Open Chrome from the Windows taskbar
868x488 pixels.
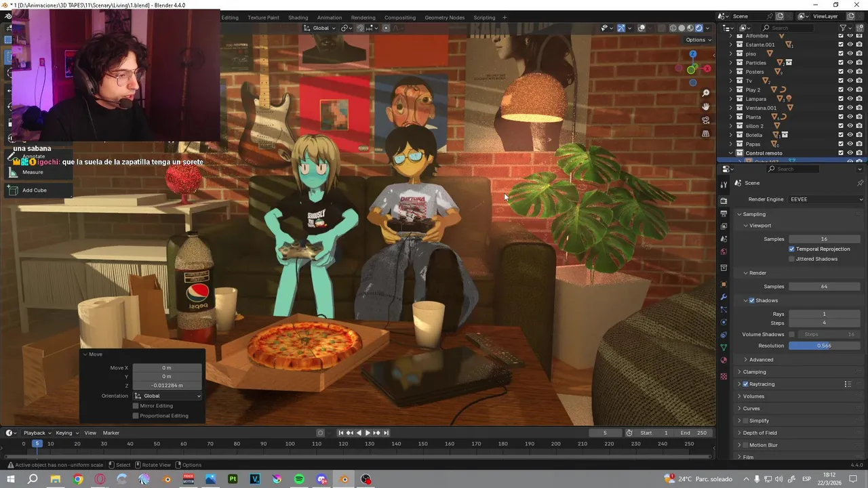tap(78, 479)
